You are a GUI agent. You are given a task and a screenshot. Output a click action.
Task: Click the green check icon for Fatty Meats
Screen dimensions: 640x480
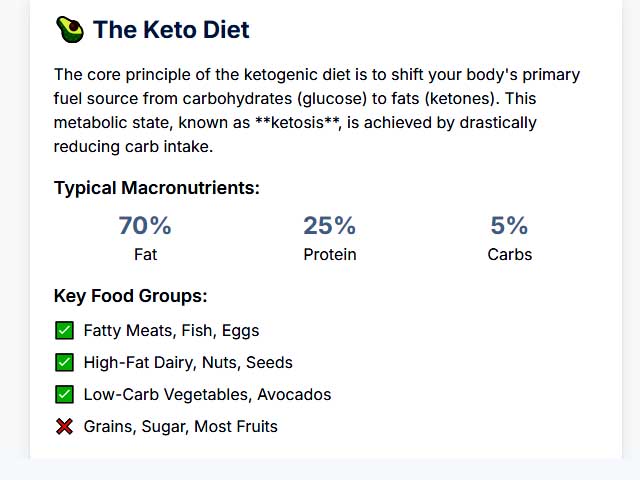[x=64, y=330]
